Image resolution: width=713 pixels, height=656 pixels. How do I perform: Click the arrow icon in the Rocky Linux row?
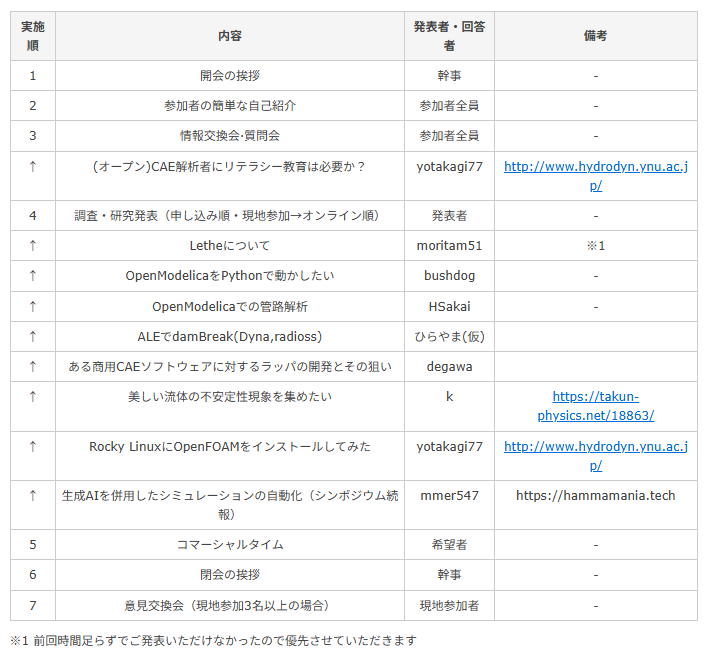click(x=33, y=447)
